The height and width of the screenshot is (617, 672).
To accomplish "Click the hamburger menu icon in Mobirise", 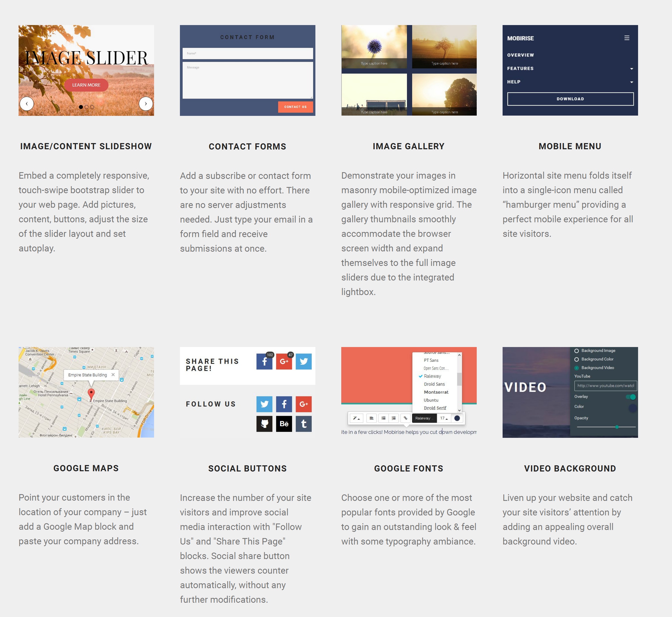I will tap(627, 38).
